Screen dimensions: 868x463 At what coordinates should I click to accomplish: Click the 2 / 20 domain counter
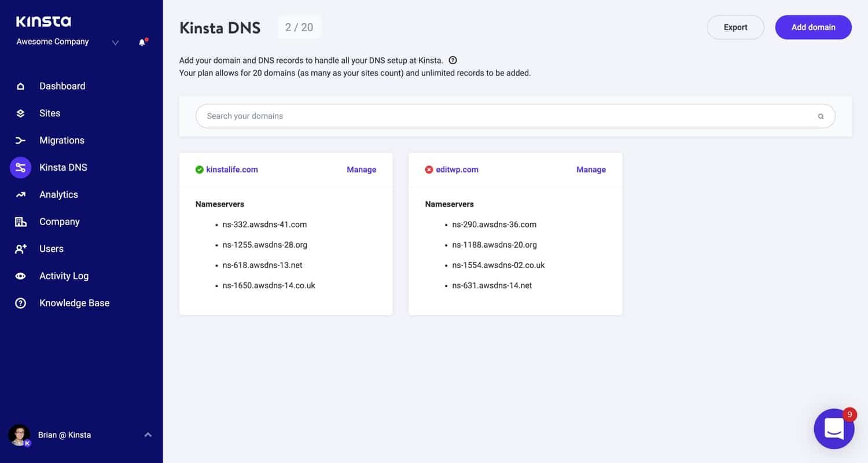tap(299, 27)
